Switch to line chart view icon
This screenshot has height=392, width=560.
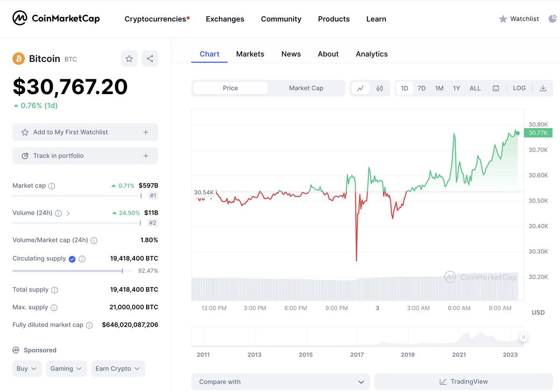(361, 88)
